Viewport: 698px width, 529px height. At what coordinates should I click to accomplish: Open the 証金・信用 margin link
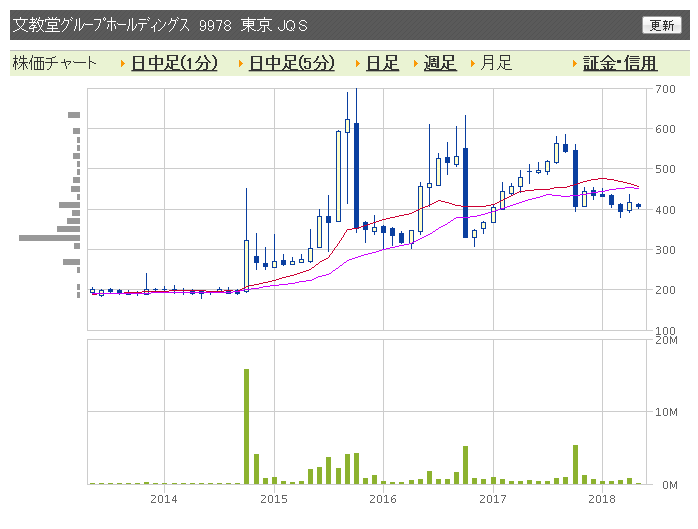click(620, 63)
